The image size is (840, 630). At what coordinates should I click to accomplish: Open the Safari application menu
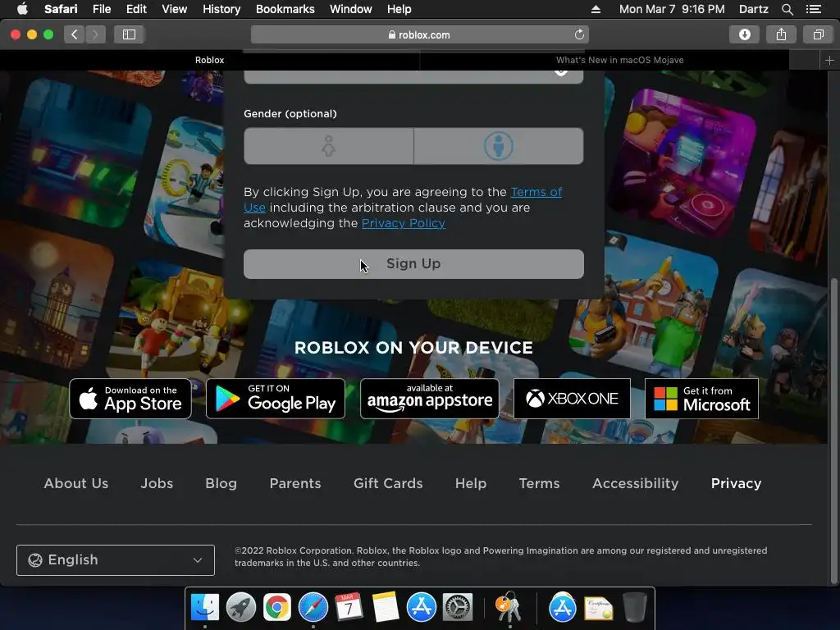tap(61, 9)
